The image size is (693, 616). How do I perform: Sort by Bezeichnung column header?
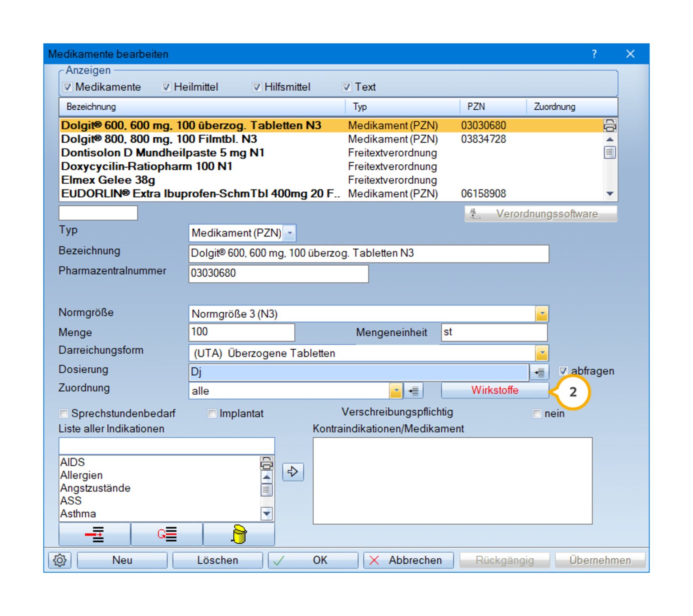[x=202, y=107]
